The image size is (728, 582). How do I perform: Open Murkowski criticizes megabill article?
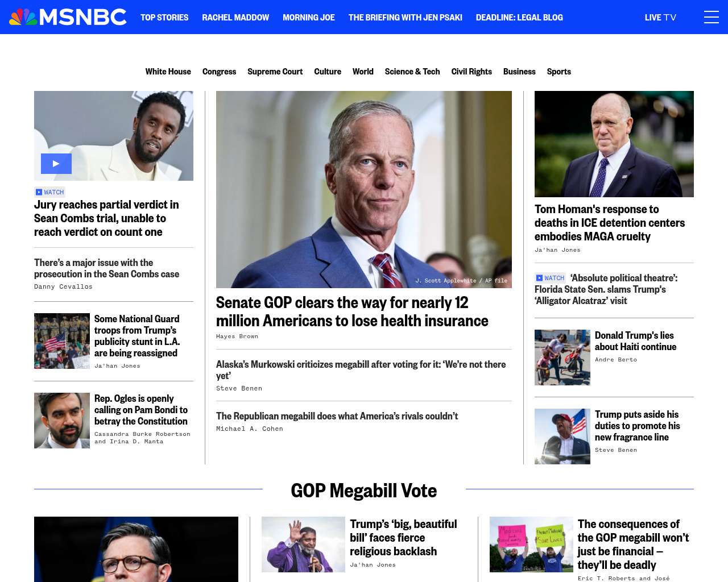(361, 370)
